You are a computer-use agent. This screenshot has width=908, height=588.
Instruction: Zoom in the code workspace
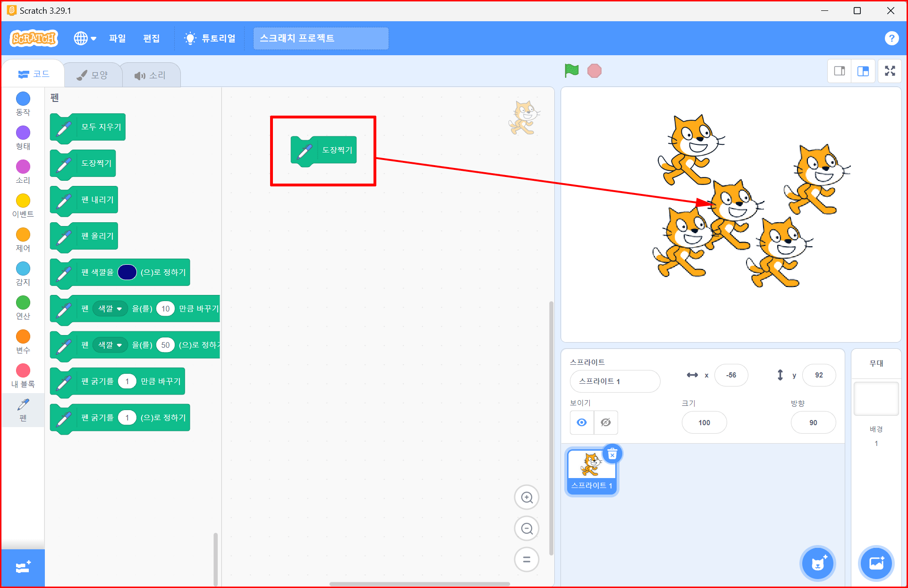pyautogui.click(x=526, y=497)
